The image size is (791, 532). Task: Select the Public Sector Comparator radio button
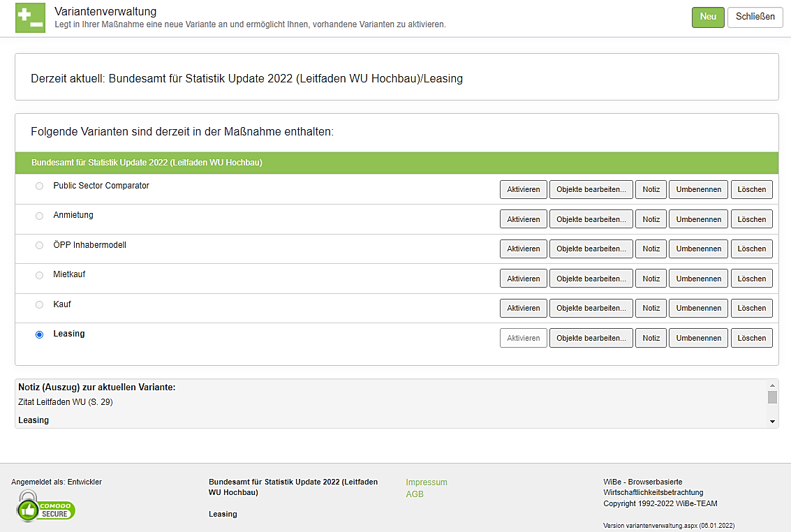[39, 186]
